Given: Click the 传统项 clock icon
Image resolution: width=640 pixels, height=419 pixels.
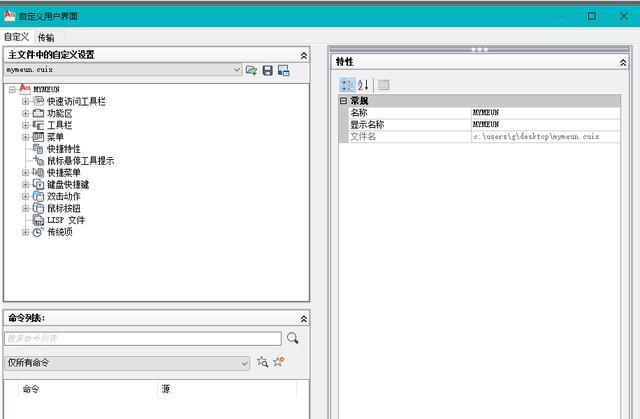Looking at the screenshot, I should 38,232.
